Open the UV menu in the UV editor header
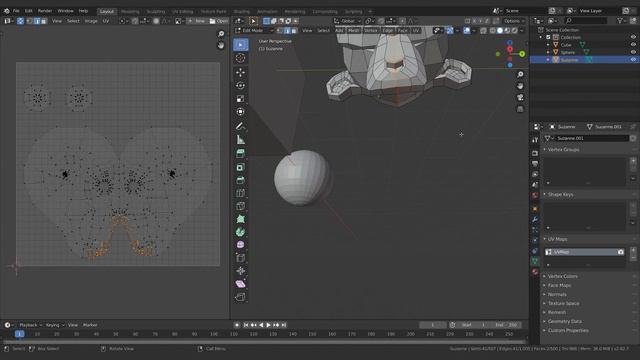Screen dimensions: 640x360 pos(106,21)
